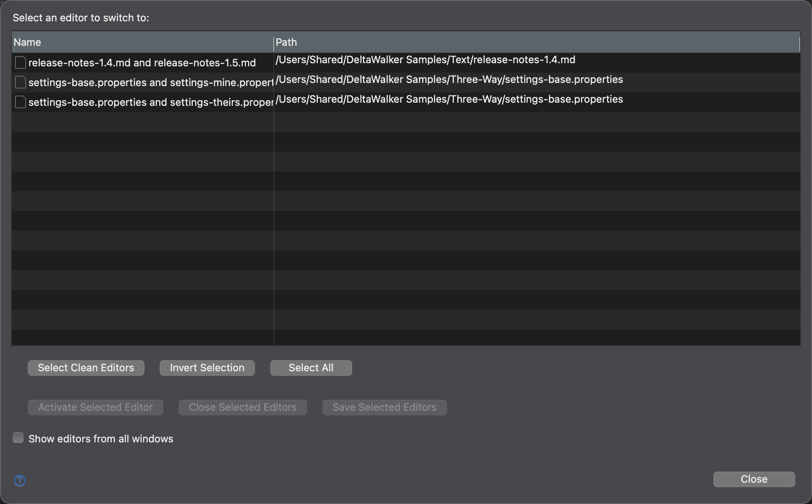The image size is (812, 504).
Task: Click path ending in Text/release-notes-1.4.md
Action: pyautogui.click(x=425, y=60)
